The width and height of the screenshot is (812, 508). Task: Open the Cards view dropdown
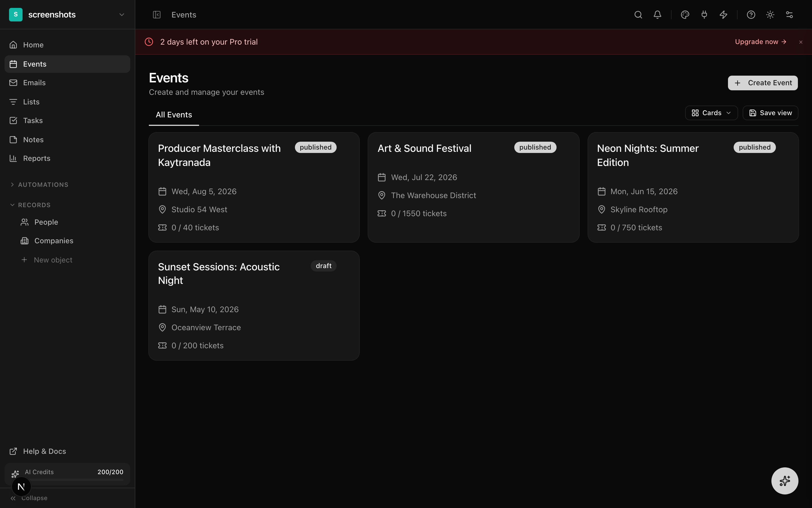click(x=711, y=113)
